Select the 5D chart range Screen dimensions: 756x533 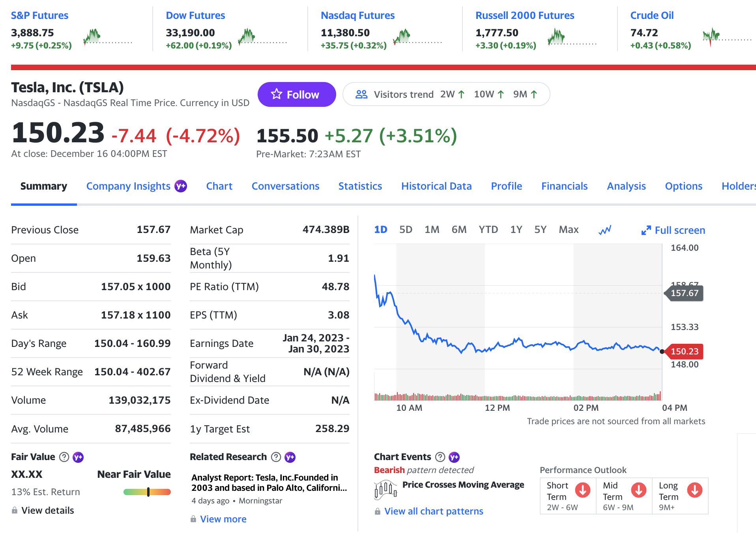406,229
